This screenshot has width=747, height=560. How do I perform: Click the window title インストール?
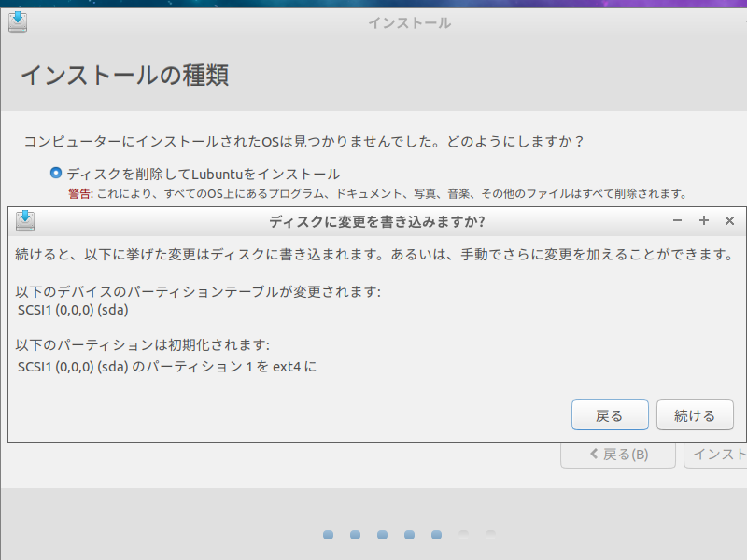[x=410, y=22]
